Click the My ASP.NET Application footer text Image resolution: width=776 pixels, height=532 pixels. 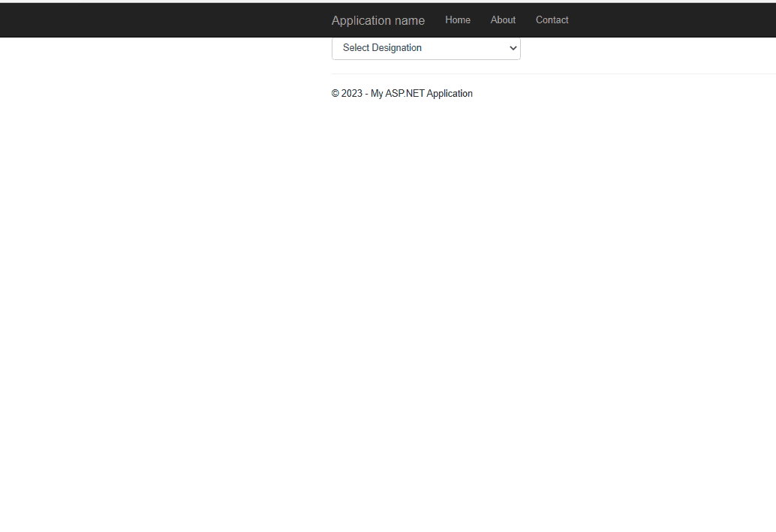click(422, 93)
